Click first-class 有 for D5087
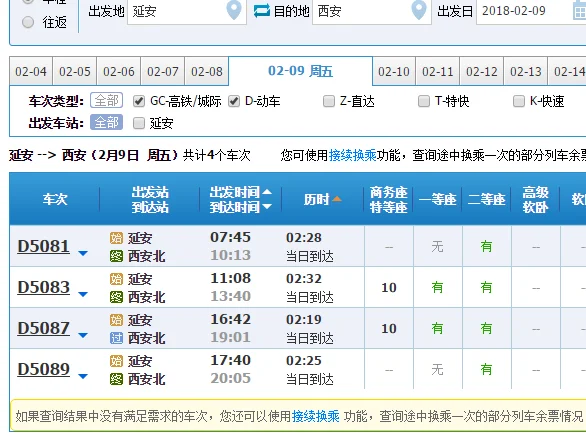 [437, 329]
